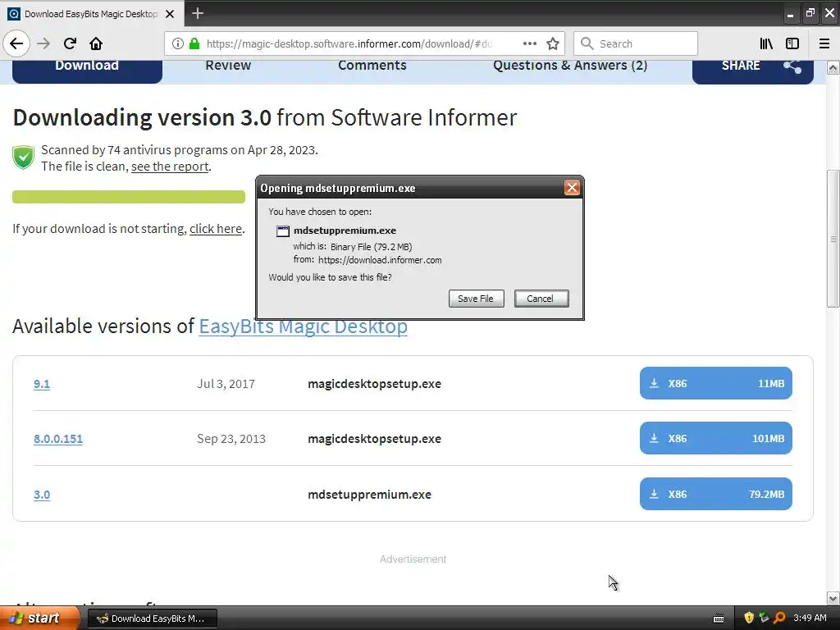Image resolution: width=840 pixels, height=630 pixels.
Task: Click the share icon on SHARE button
Action: pos(792,66)
